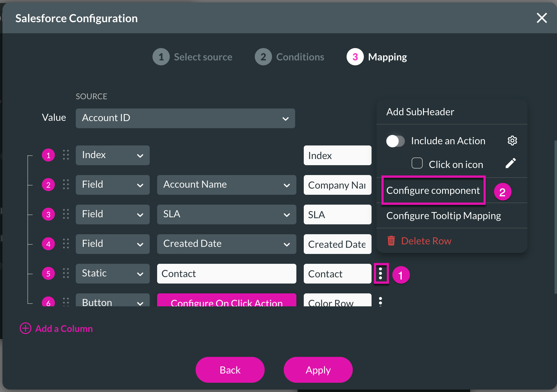Grab the drag handle of row 1 Index
557x392 pixels.
point(66,155)
